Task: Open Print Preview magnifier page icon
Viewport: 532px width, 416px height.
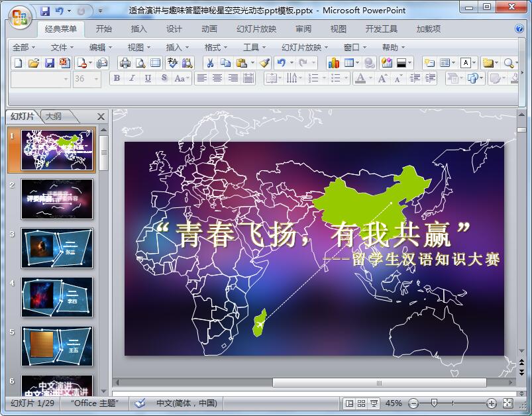Action: pos(140,63)
